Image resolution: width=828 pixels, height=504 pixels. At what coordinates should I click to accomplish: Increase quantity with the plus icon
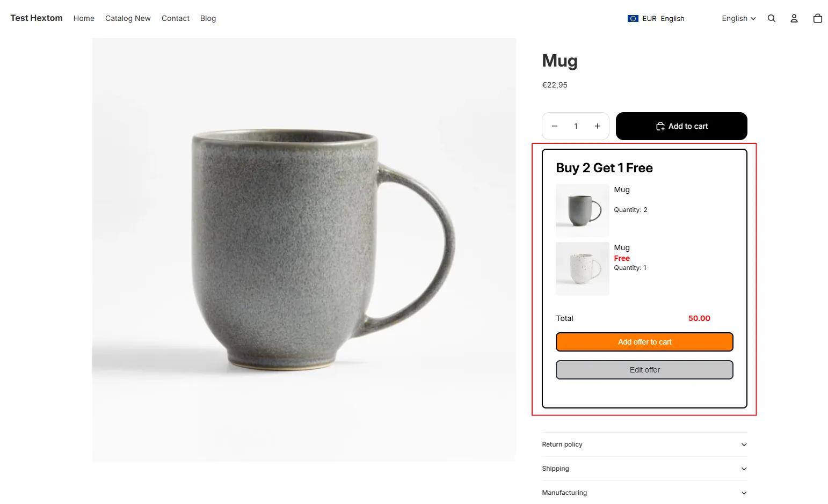[x=597, y=126]
